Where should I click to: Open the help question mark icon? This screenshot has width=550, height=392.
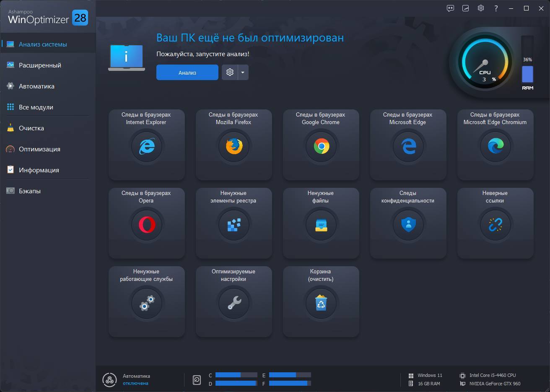point(496,8)
